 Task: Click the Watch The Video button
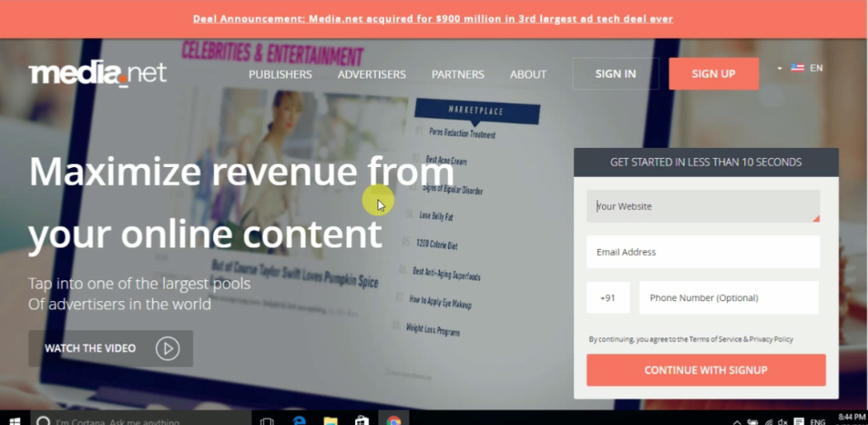pos(111,349)
